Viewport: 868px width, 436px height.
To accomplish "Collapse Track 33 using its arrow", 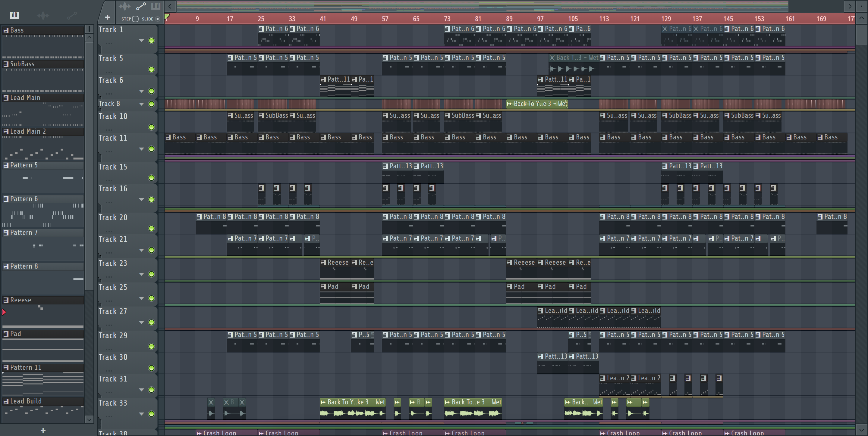I will 142,413.
